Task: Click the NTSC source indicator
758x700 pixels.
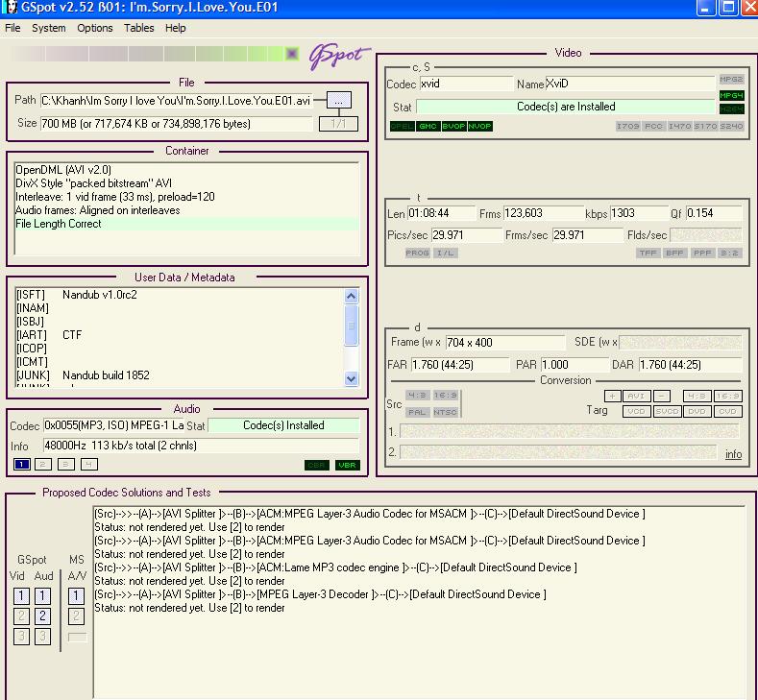Action: click(x=445, y=412)
